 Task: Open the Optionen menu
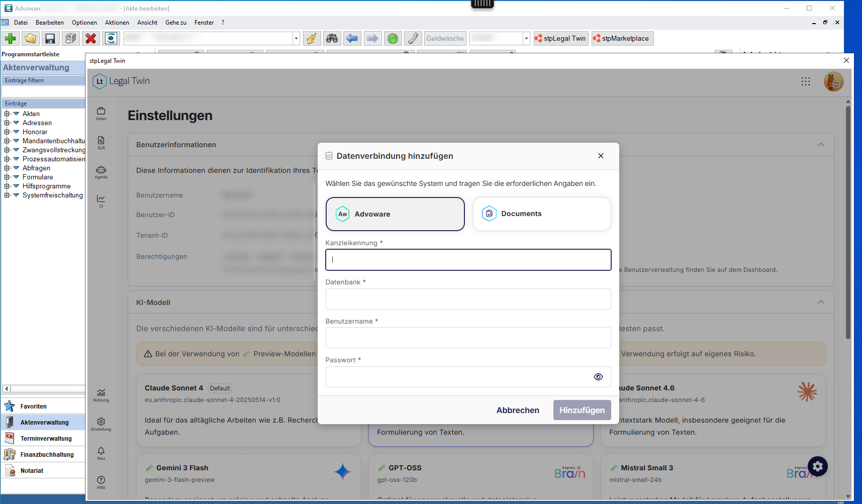(x=84, y=23)
